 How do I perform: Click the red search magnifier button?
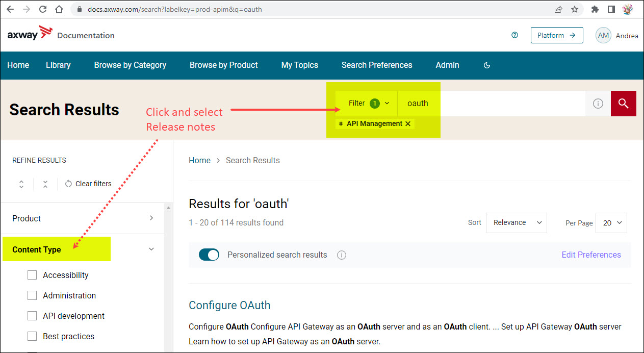623,104
